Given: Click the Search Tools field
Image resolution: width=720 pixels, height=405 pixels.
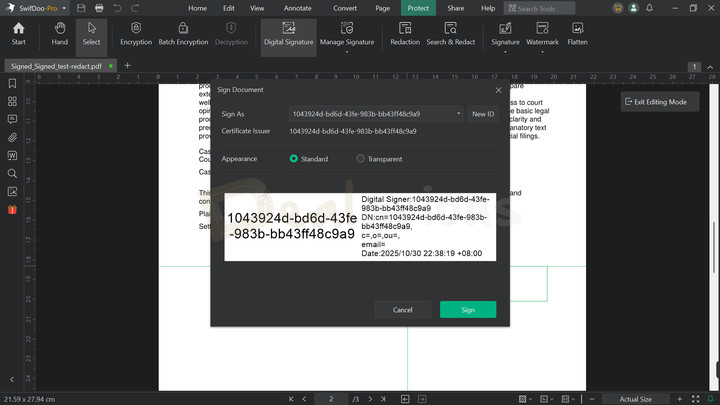Looking at the screenshot, I should 540,8.
